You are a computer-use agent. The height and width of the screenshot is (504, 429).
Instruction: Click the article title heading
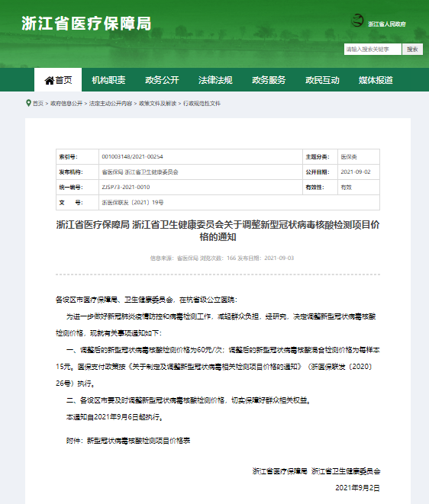[x=218, y=231]
